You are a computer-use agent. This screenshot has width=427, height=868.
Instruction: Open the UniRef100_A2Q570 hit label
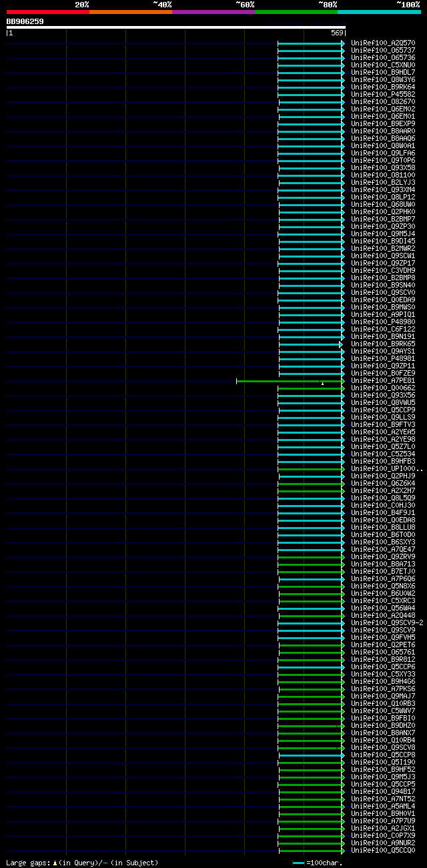pos(383,43)
